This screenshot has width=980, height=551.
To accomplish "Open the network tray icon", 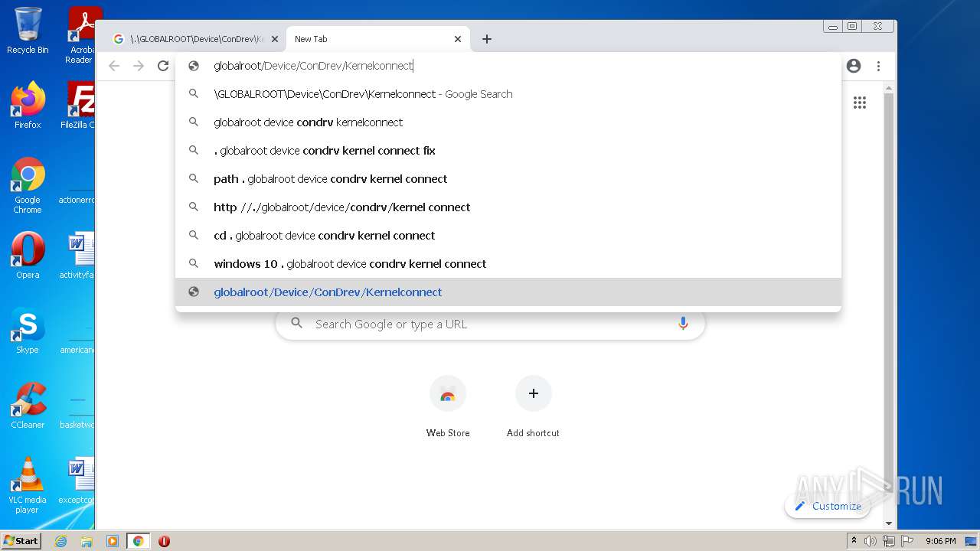I will click(889, 541).
